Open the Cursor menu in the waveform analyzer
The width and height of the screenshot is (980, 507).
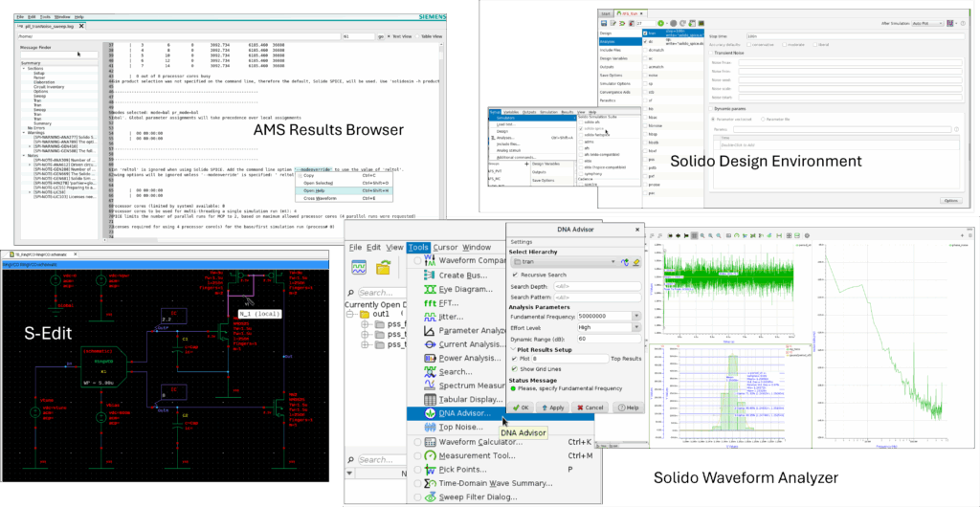[445, 247]
